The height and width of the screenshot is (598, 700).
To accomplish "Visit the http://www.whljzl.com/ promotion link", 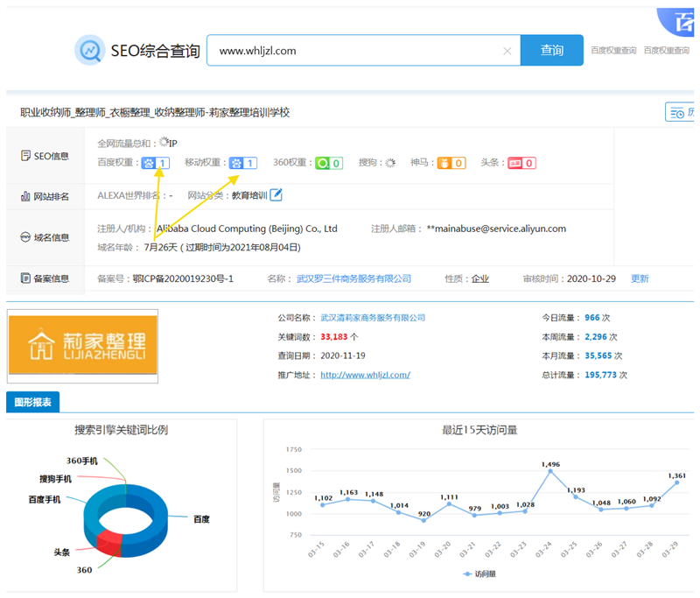I will click(x=365, y=375).
